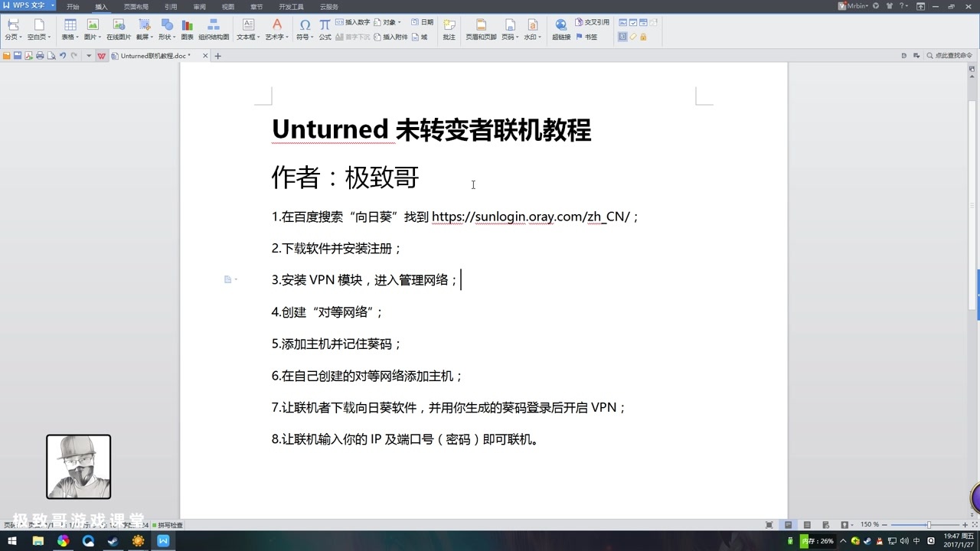Open the 开发工具 ribbon tab
Viewport: 980px width, 551px height.
click(291, 7)
